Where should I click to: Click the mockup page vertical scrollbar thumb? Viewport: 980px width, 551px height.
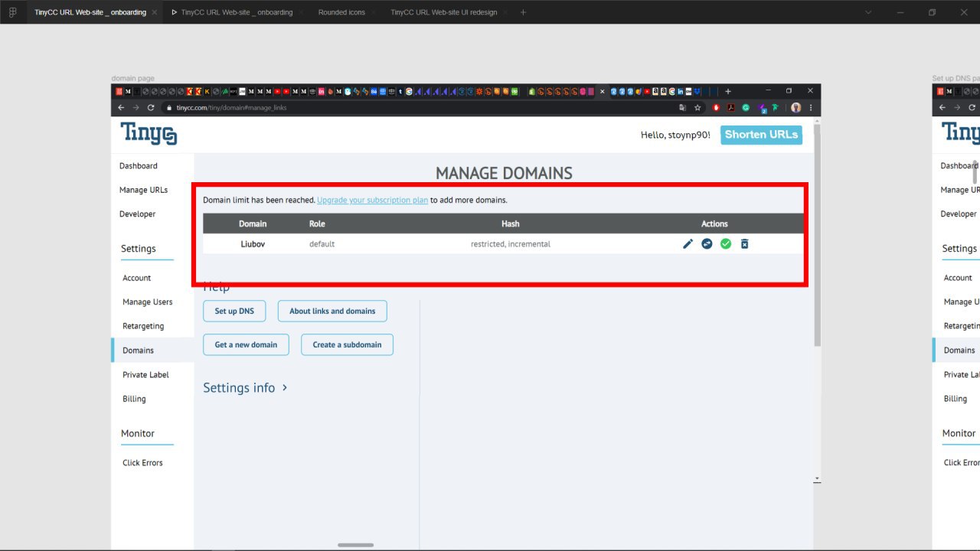[817, 235]
